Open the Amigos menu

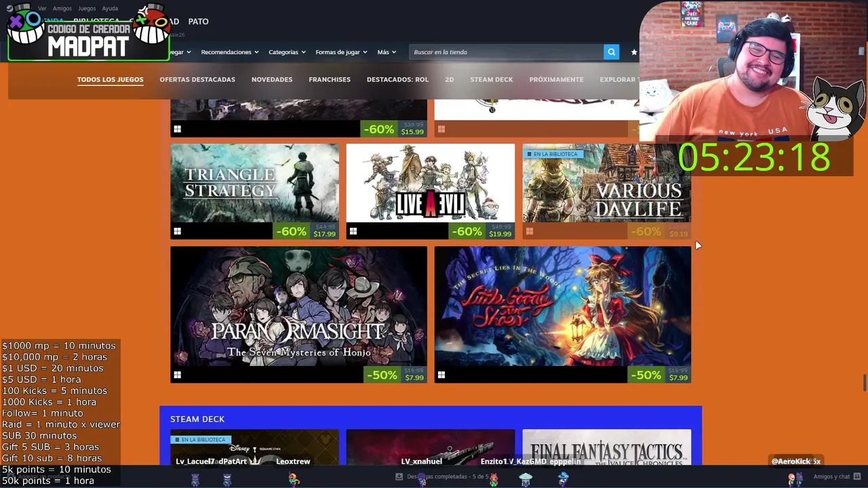[x=62, y=8]
